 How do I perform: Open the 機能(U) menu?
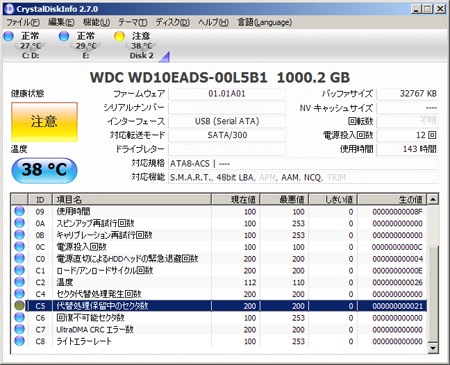pos(96,22)
